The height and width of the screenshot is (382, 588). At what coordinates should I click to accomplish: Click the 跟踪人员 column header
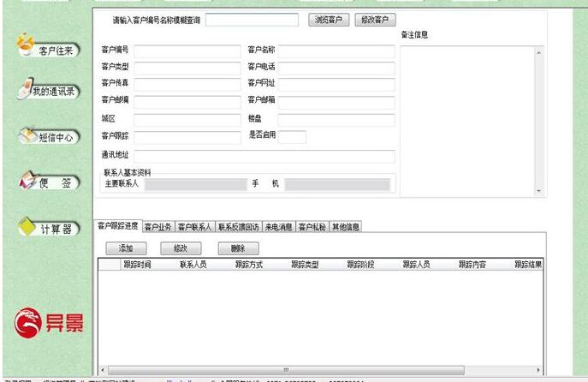click(416, 265)
